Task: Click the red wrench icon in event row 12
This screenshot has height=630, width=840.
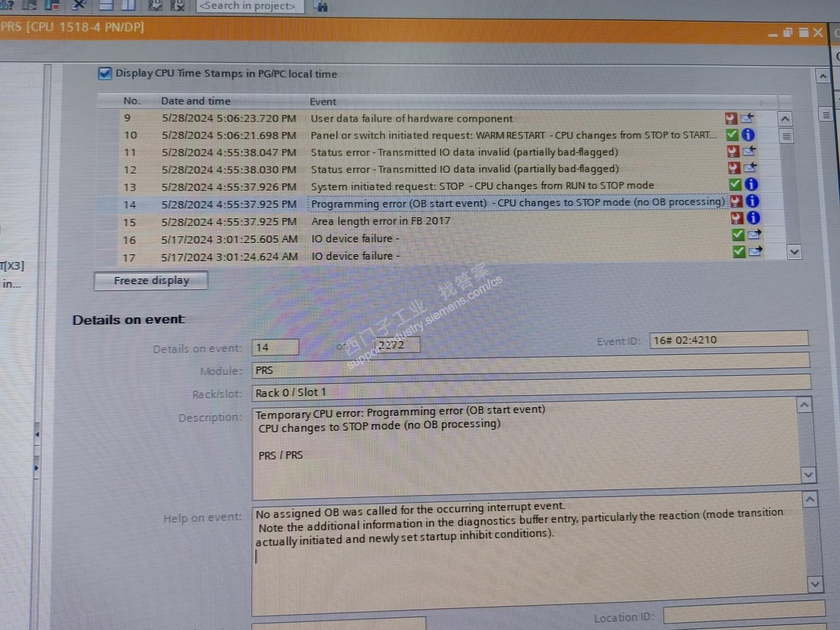Action: coord(733,168)
